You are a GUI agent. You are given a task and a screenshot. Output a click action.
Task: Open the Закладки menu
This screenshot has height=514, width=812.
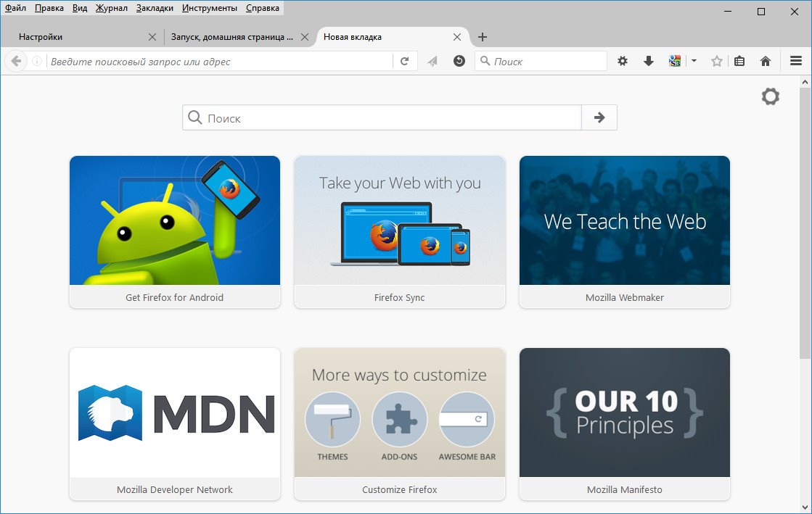point(155,8)
